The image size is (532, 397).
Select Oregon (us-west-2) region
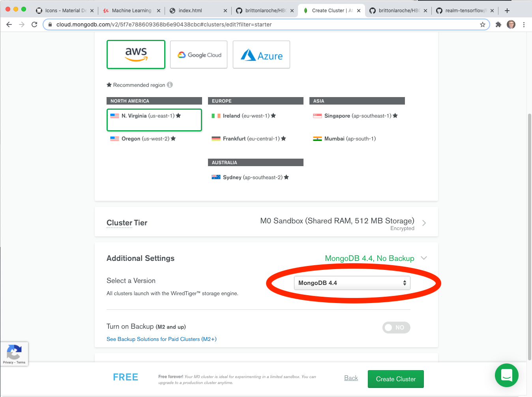point(143,139)
